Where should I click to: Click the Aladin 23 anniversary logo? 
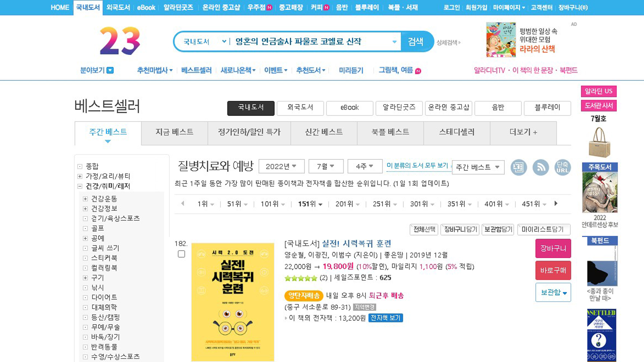tap(120, 41)
